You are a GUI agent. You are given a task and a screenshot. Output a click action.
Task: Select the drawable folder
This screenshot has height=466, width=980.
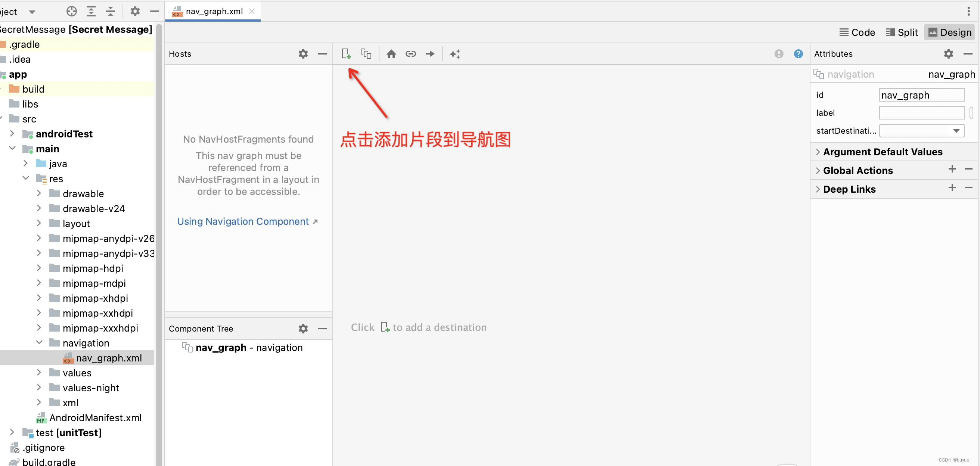click(77, 194)
